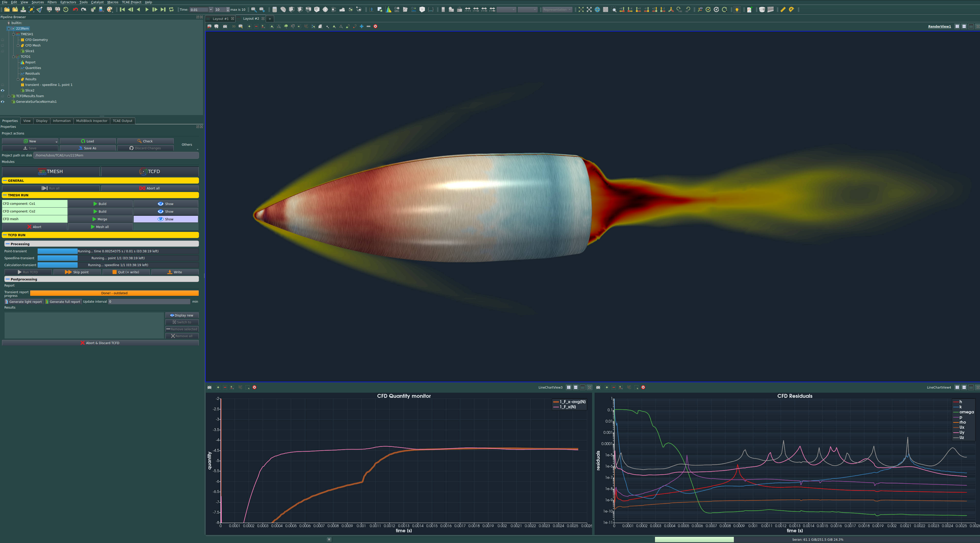Toggle visibility of transient speedline 1 point 1

pos(3,85)
